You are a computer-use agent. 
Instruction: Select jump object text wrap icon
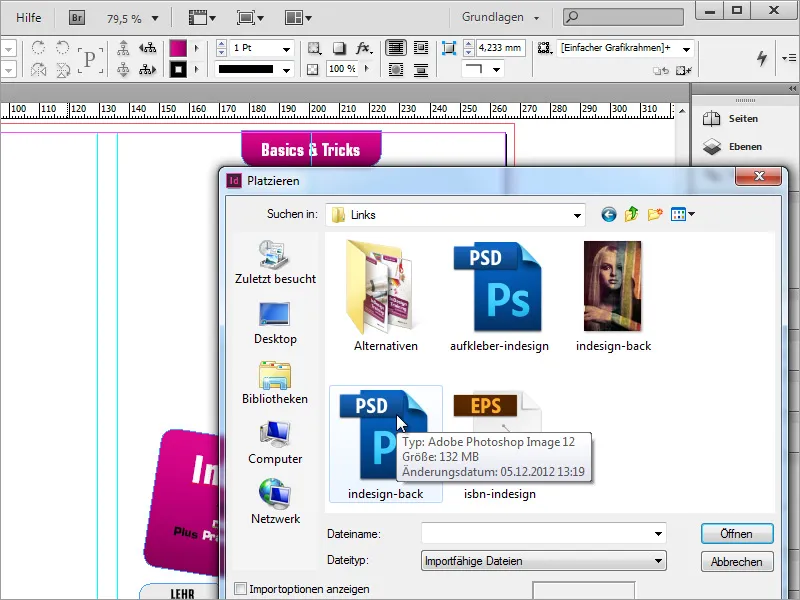tap(421, 69)
